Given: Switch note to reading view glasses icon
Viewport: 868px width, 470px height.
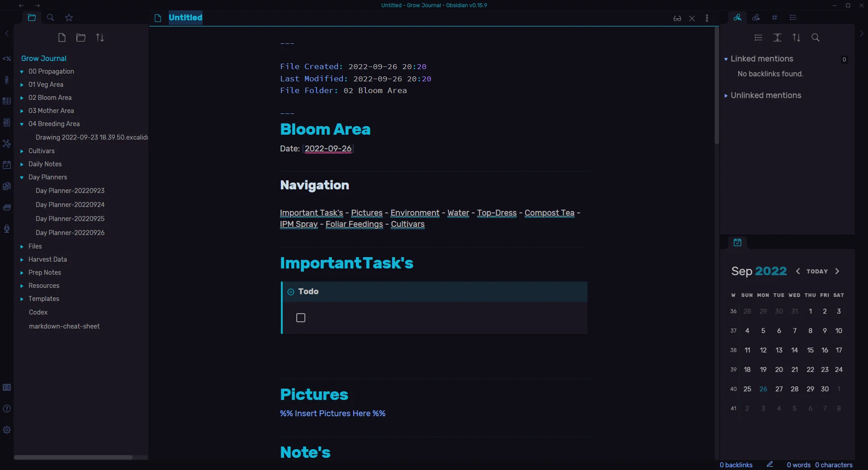Looking at the screenshot, I should coord(677,19).
